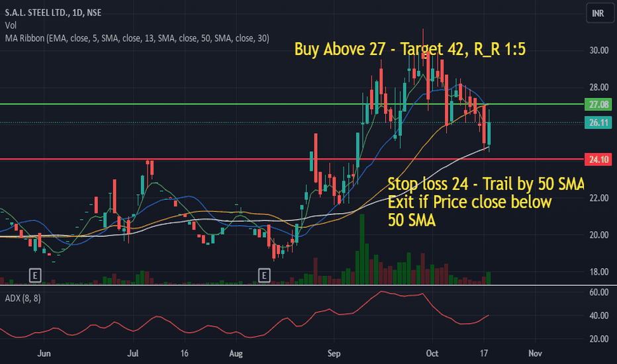Click the 30.00 price scale value

click(598, 50)
